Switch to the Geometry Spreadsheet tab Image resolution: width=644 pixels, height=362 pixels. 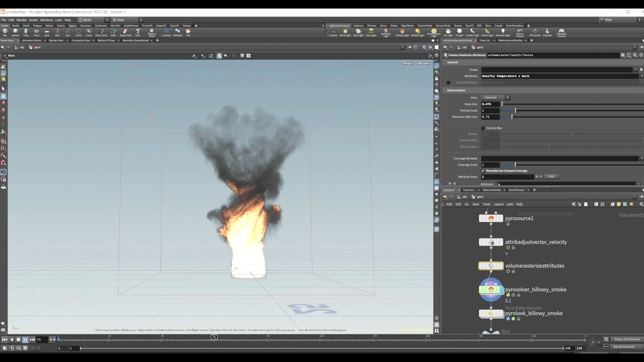pyautogui.click(x=136, y=40)
